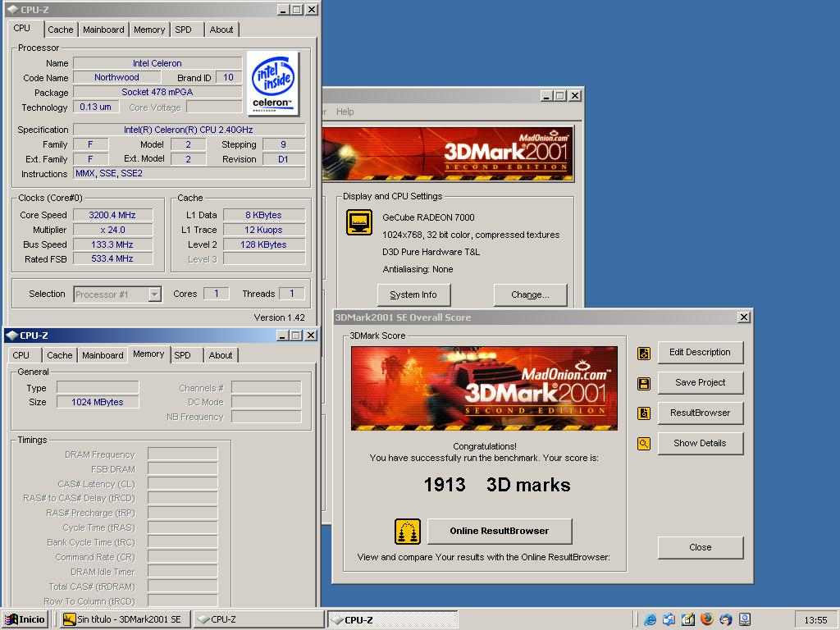
Task: Switch to Cache tab in upper CPU-Z
Action: pyautogui.click(x=60, y=30)
